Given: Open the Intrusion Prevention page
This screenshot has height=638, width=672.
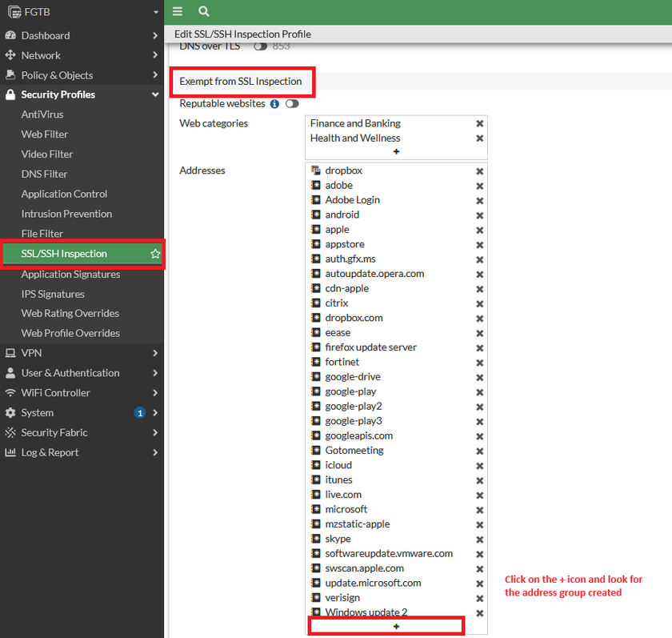Looking at the screenshot, I should point(66,214).
